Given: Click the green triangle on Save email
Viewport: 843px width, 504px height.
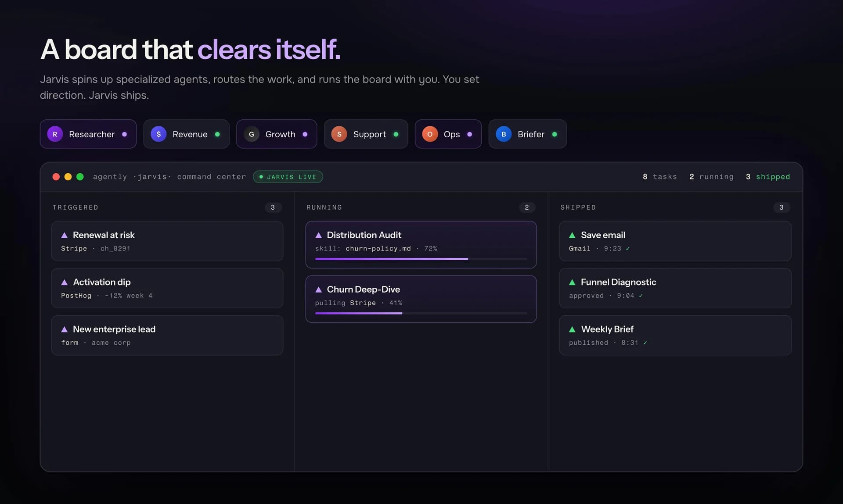Looking at the screenshot, I should pos(572,235).
